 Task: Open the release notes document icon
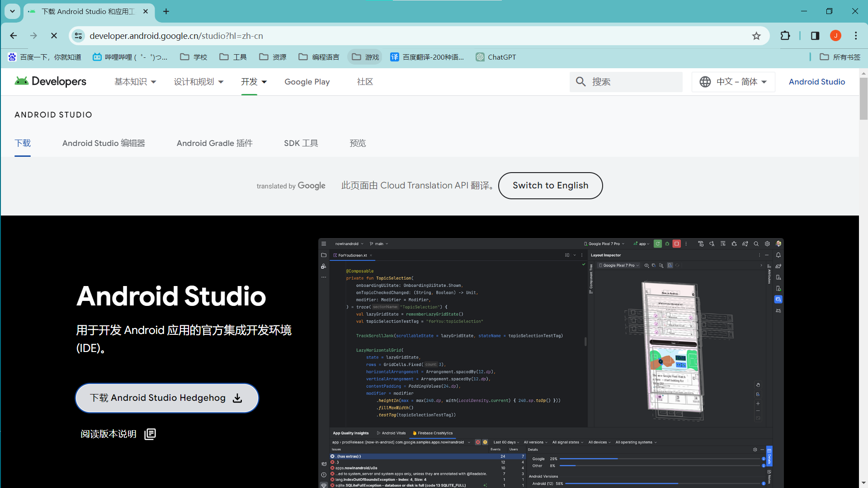[x=150, y=434]
